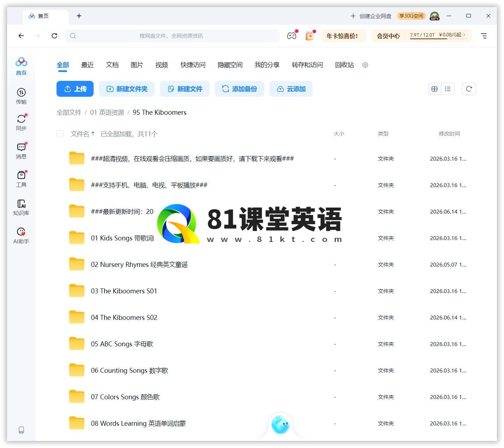Image resolution: width=504 pixels, height=448 pixels.
Task: Focus the 搜网盘文件 search field
Action: click(x=172, y=36)
